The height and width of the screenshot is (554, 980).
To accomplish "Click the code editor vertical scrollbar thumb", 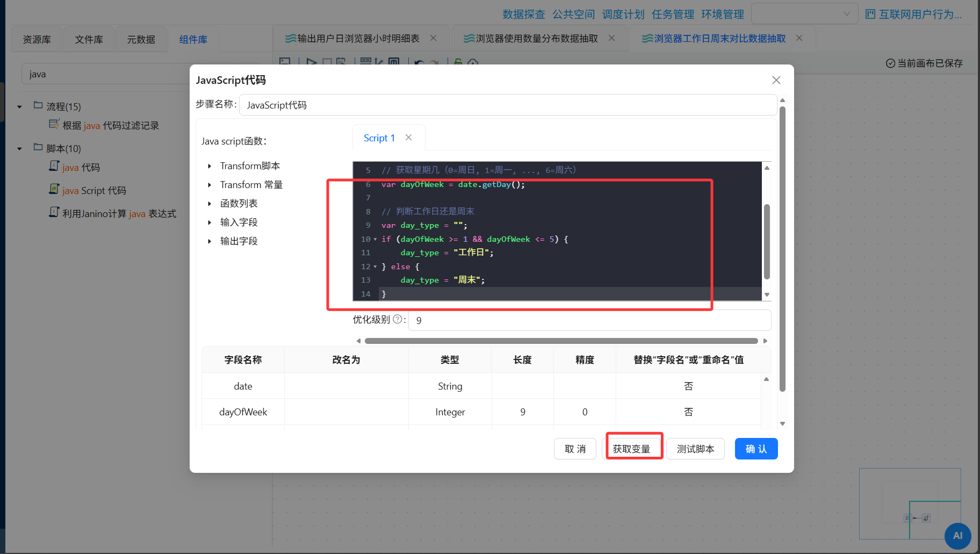I will coord(767,242).
